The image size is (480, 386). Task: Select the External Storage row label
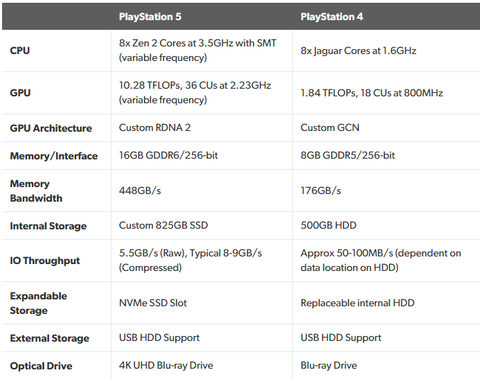50,338
